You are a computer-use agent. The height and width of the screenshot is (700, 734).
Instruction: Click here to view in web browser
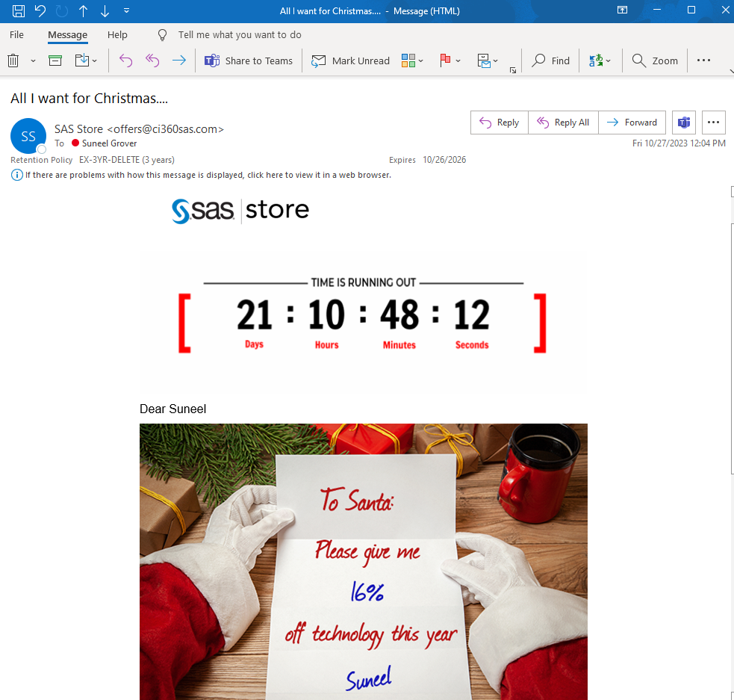pos(266,175)
